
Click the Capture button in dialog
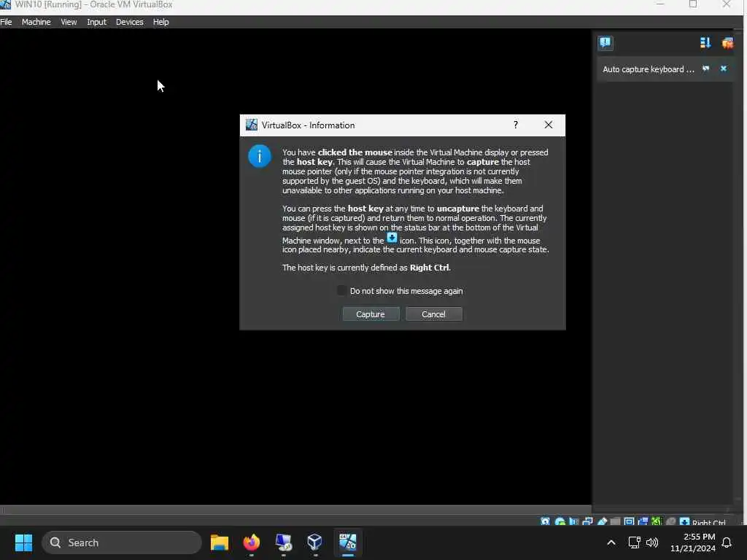[x=371, y=314]
